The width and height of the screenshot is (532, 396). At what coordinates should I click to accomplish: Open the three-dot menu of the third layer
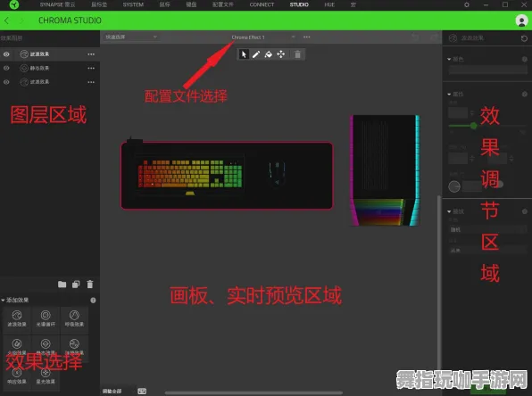91,82
